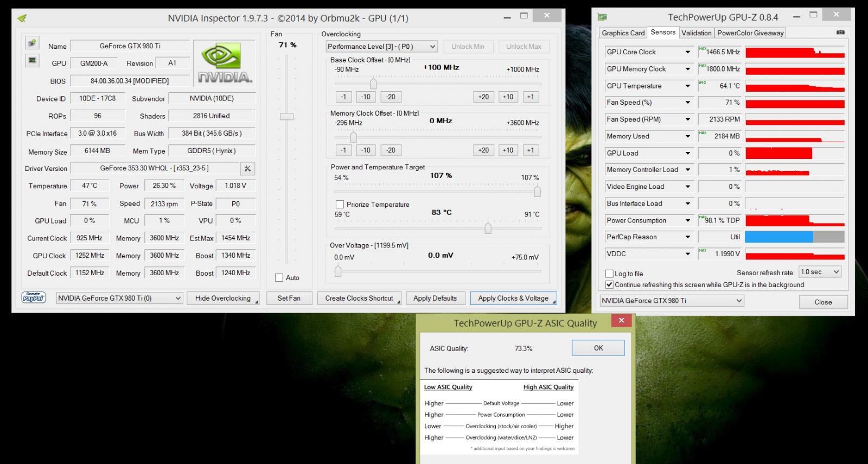Select the Sensors tab
This screenshot has width=868, height=464.
(663, 32)
